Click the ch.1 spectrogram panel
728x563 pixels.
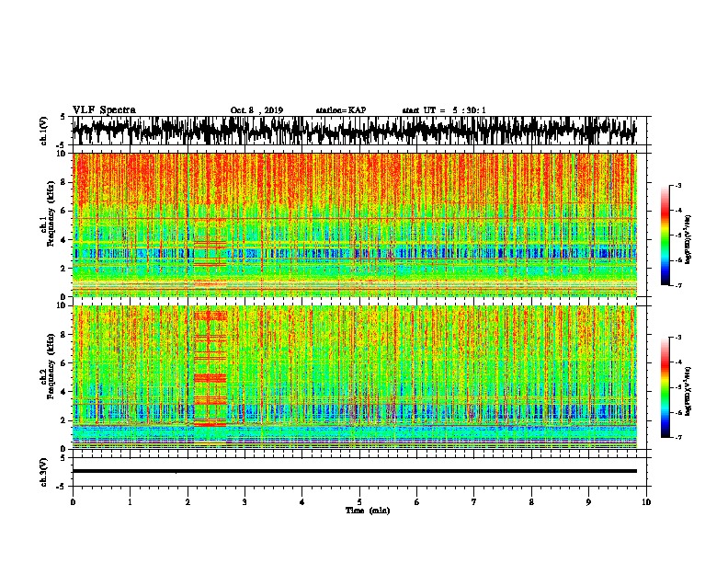click(x=354, y=224)
